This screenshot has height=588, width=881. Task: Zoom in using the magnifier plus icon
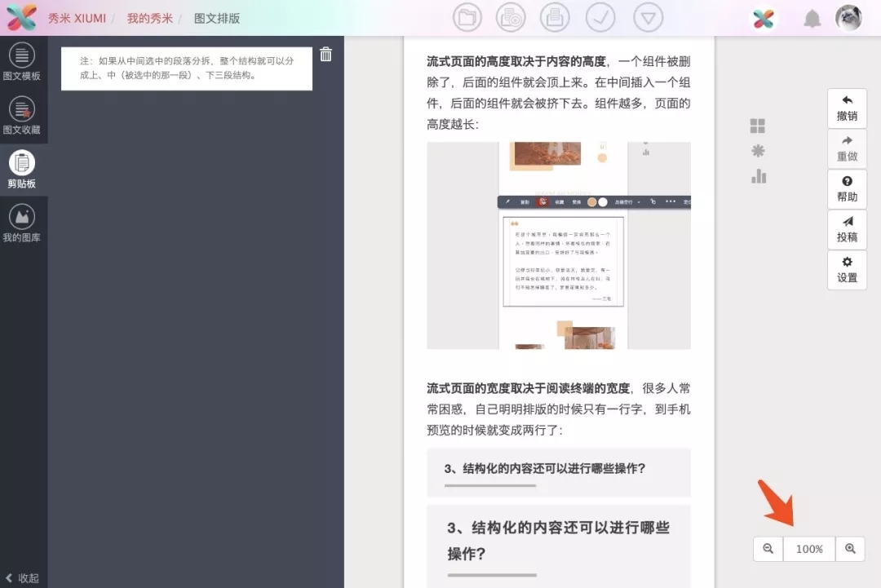[849, 549]
